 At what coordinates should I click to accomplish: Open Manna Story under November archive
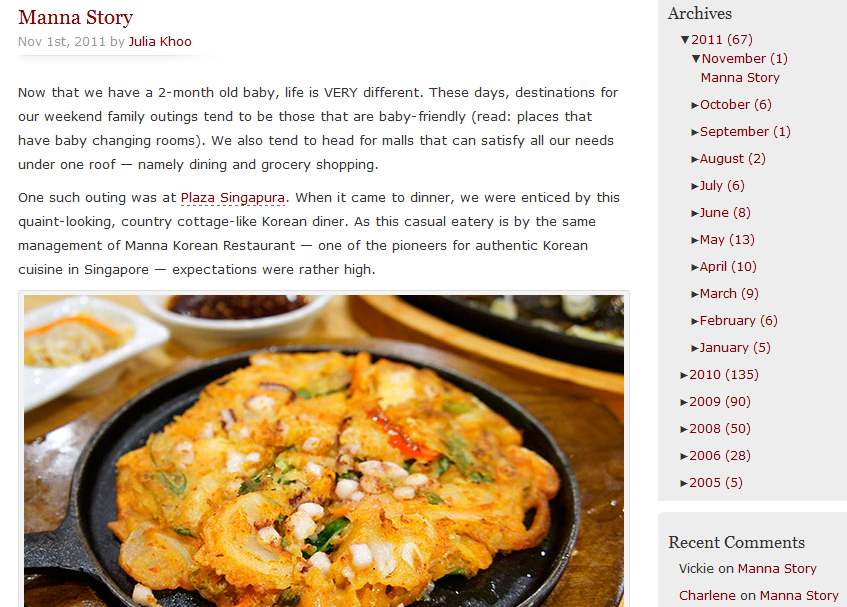pos(740,78)
